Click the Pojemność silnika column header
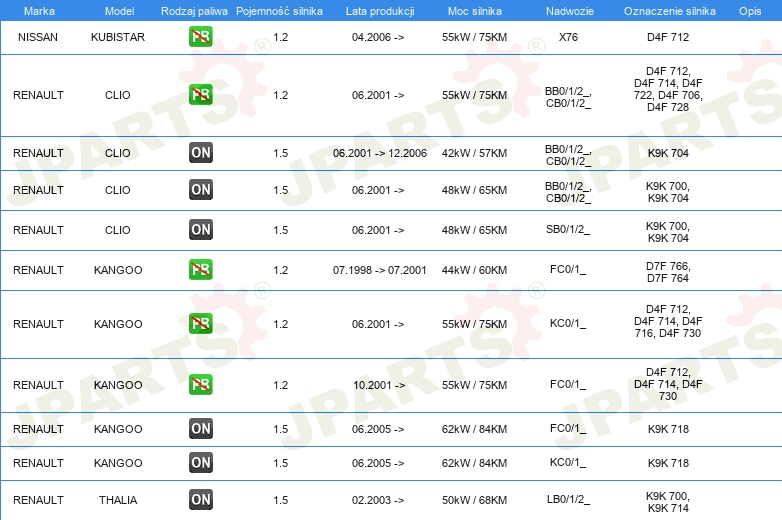782x520 pixels. coord(279,11)
